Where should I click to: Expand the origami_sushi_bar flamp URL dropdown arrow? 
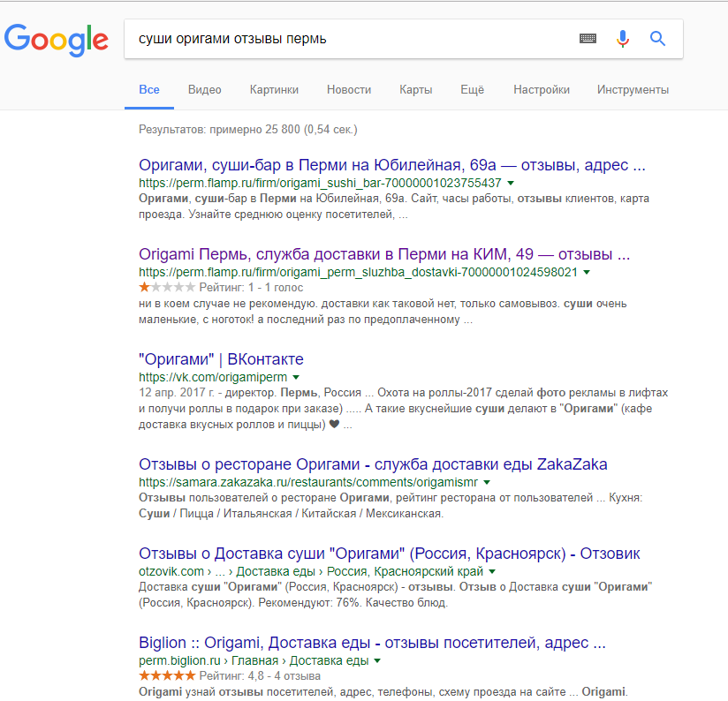511,184
